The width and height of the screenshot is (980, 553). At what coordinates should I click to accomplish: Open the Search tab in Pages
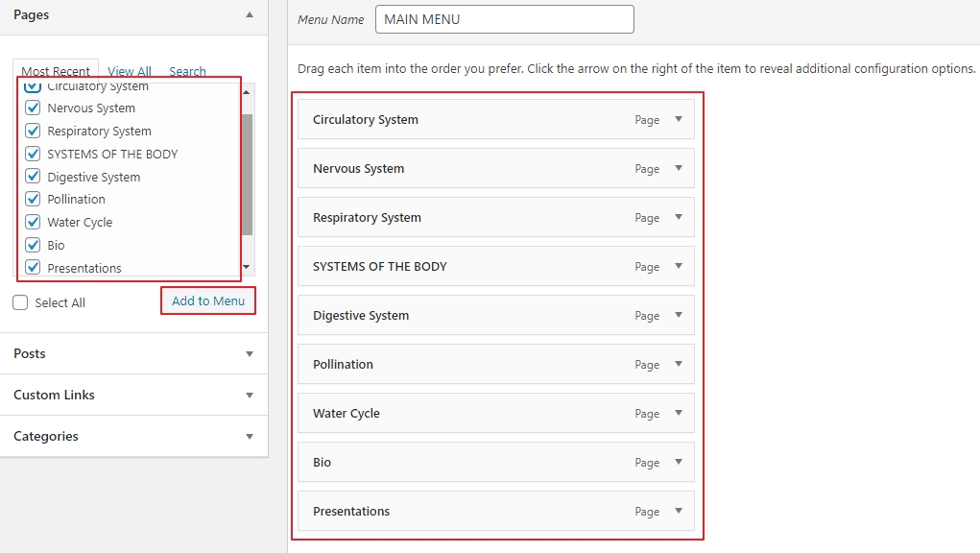[x=187, y=71]
